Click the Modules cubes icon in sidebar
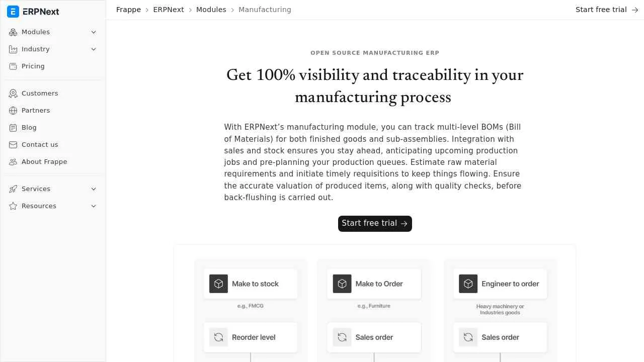This screenshot has height=362, width=644. [13, 32]
